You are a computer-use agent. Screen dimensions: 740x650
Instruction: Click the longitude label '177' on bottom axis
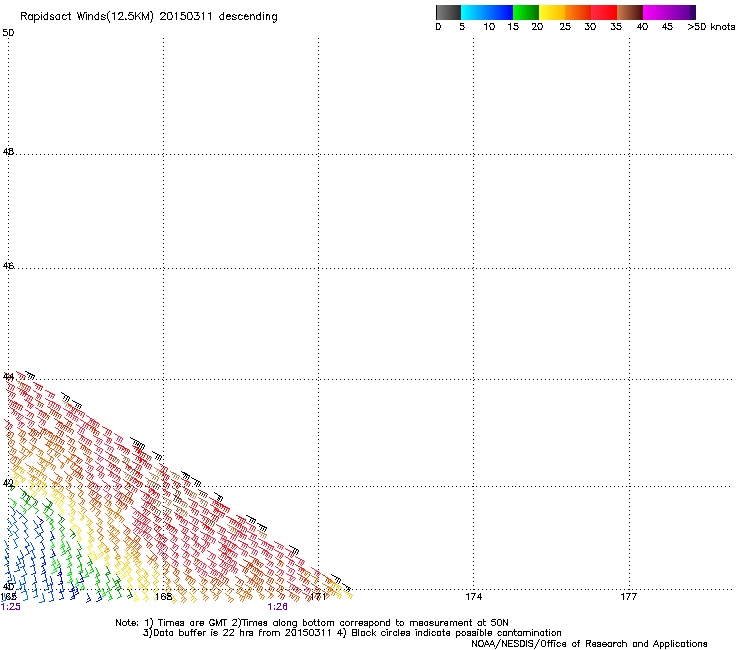tap(629, 597)
